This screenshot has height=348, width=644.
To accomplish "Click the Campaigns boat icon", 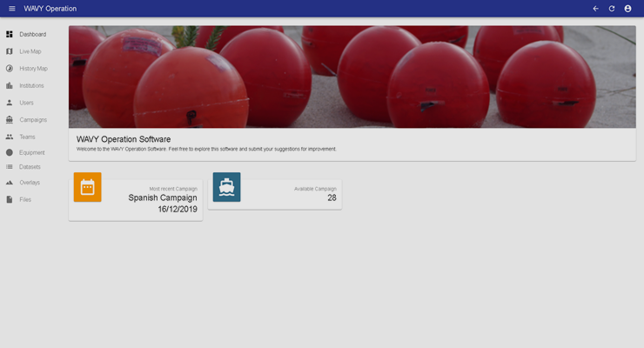I will [x=10, y=120].
